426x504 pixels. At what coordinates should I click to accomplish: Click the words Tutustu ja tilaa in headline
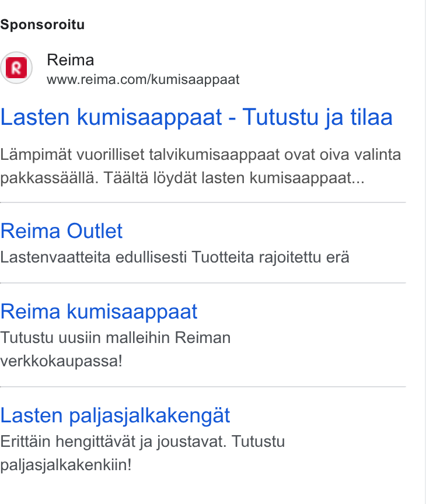pos(317,117)
